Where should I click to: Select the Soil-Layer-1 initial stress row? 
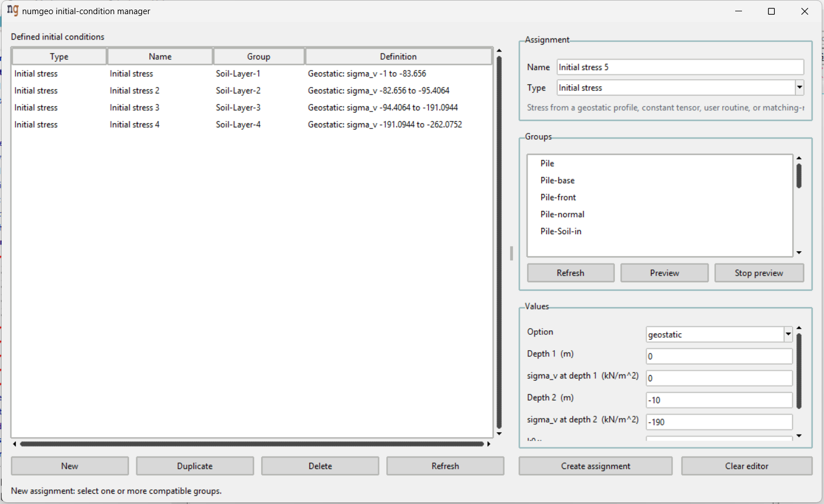coord(252,74)
